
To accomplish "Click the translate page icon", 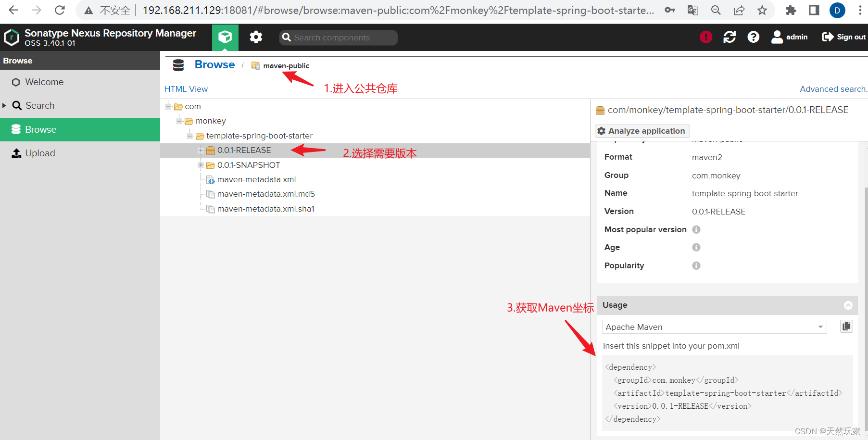I will pos(693,10).
